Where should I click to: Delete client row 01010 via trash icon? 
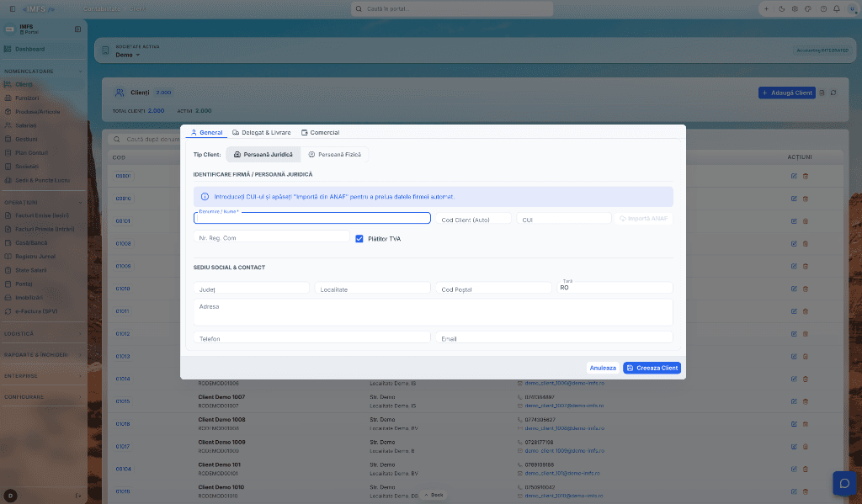806,289
